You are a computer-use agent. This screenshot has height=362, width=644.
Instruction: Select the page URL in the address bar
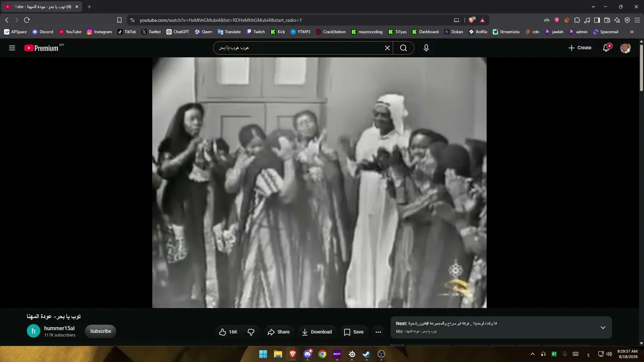pyautogui.click(x=221, y=20)
